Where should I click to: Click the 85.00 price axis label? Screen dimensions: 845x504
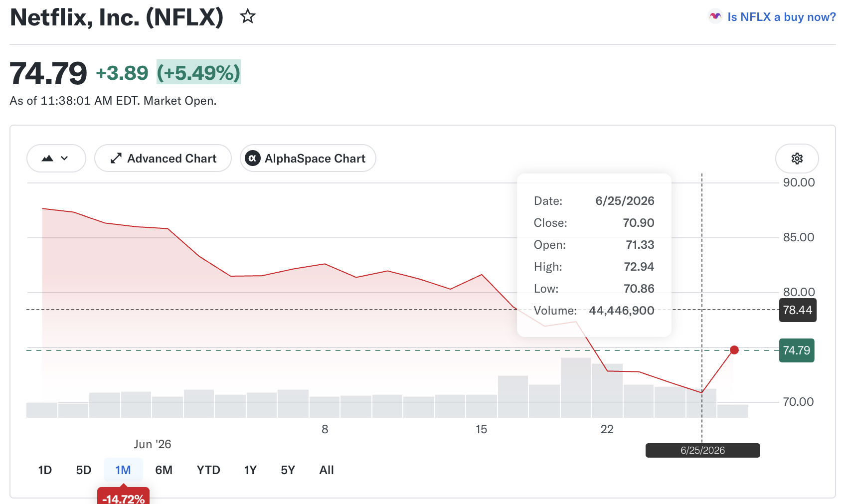[799, 237]
